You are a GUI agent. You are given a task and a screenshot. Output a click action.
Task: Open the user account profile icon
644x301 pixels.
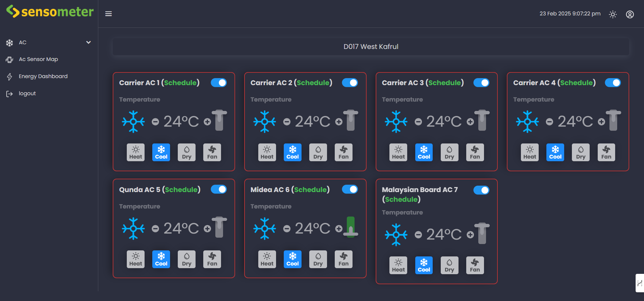click(630, 14)
